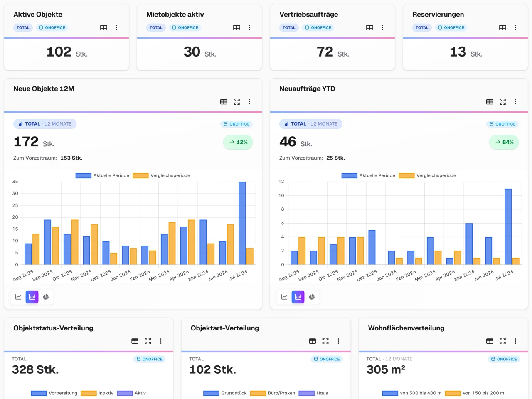The height and width of the screenshot is (399, 532).
Task: Expand Objektstatus-Verteilung to fullscreen
Action: 148,341
